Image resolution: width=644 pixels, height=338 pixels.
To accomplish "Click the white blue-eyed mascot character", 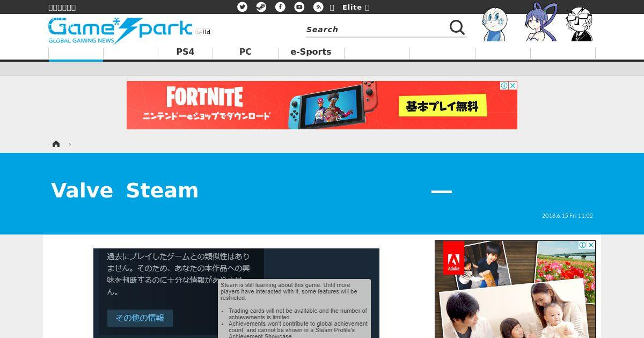I will click(x=494, y=25).
